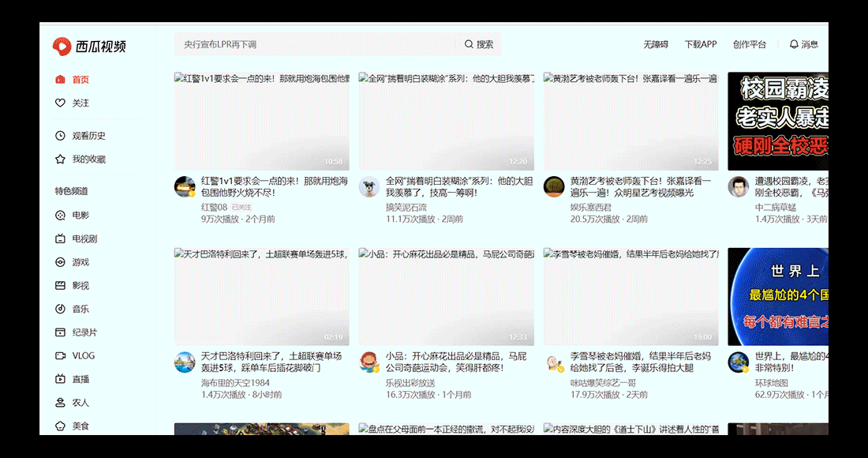Open 观看历史 clock icon
The height and width of the screenshot is (458, 868).
[x=60, y=136]
